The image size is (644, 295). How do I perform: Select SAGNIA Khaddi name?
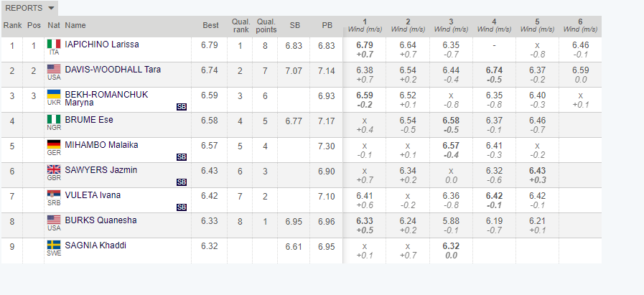tap(95, 245)
